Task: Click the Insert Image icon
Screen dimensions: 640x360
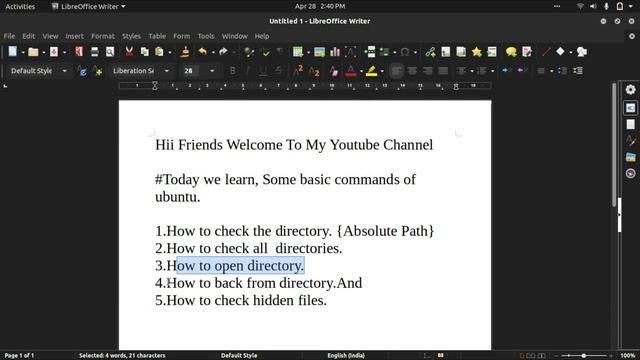Action: click(x=320, y=52)
